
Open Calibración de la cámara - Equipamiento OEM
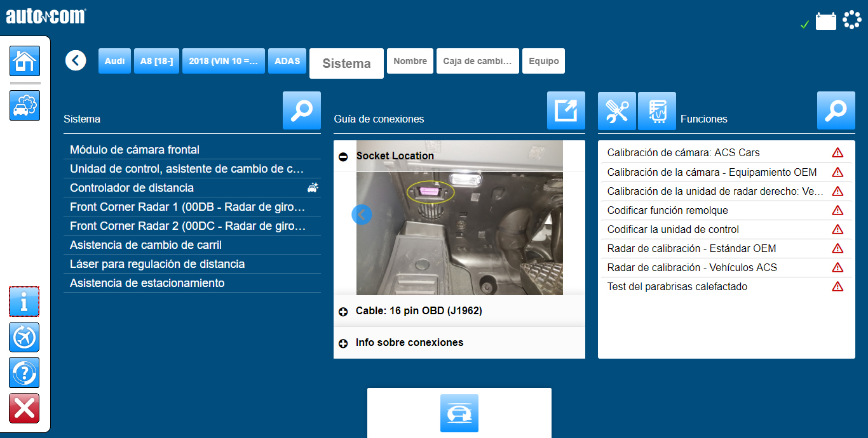point(726,172)
